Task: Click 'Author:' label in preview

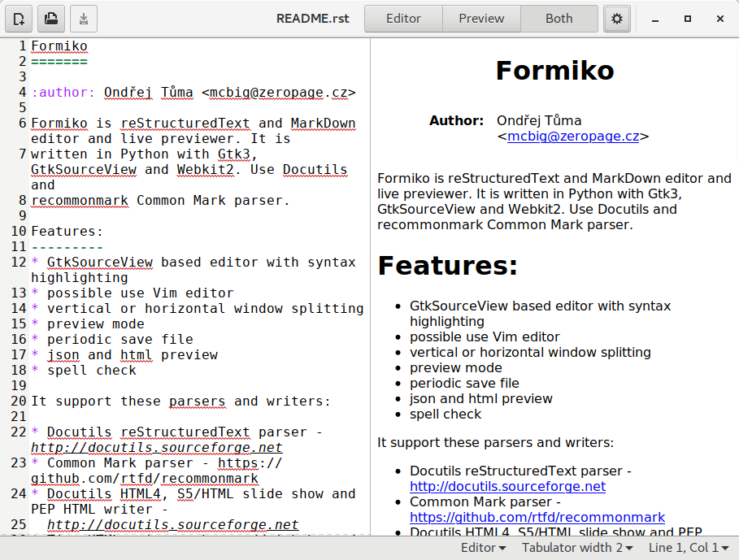Action: point(456,121)
